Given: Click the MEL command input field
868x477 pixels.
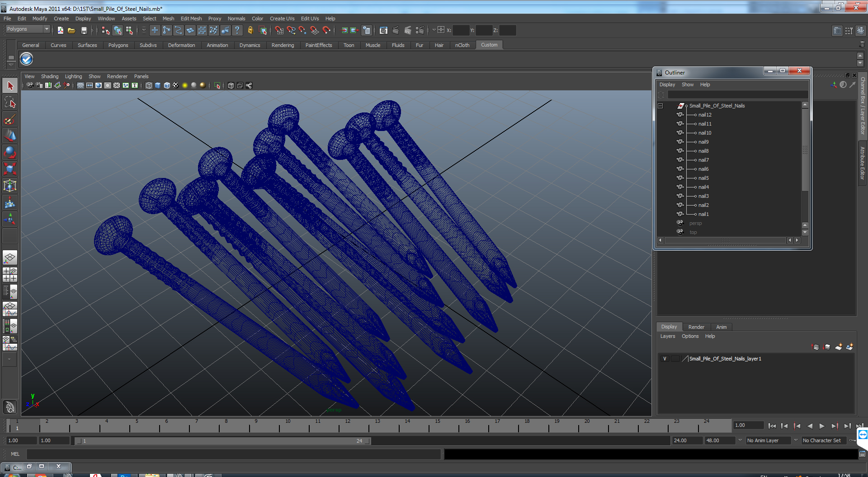Looking at the screenshot, I should coord(234,454).
